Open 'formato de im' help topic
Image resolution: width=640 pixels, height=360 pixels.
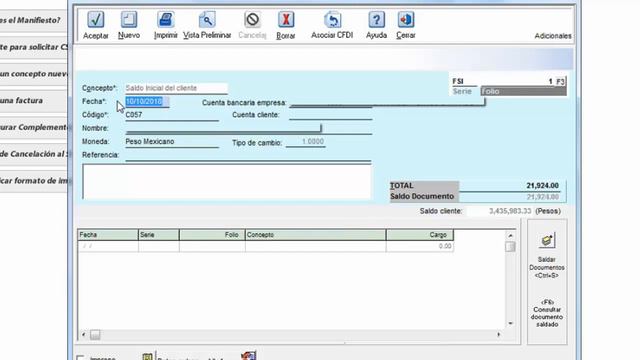point(33,181)
